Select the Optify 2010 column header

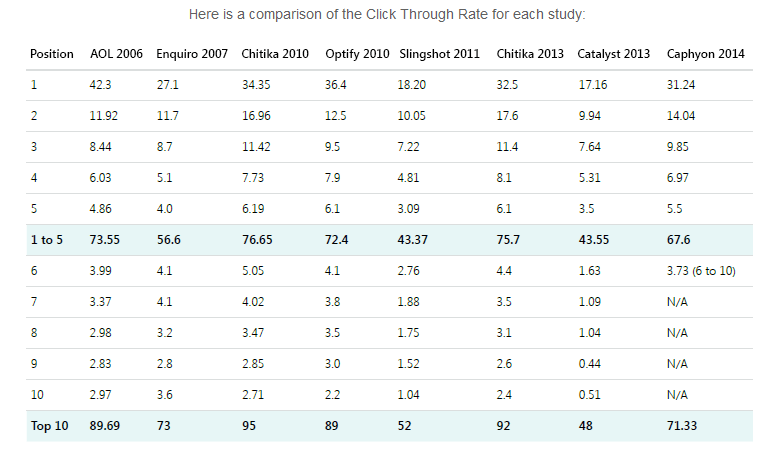pyautogui.click(x=356, y=53)
